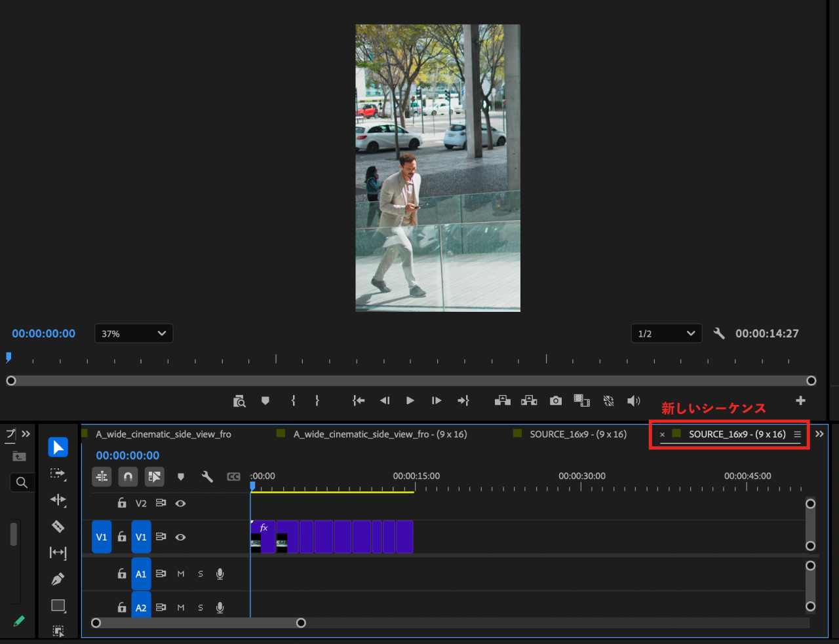Click the Add Marker icon in the monitor

[x=265, y=400]
